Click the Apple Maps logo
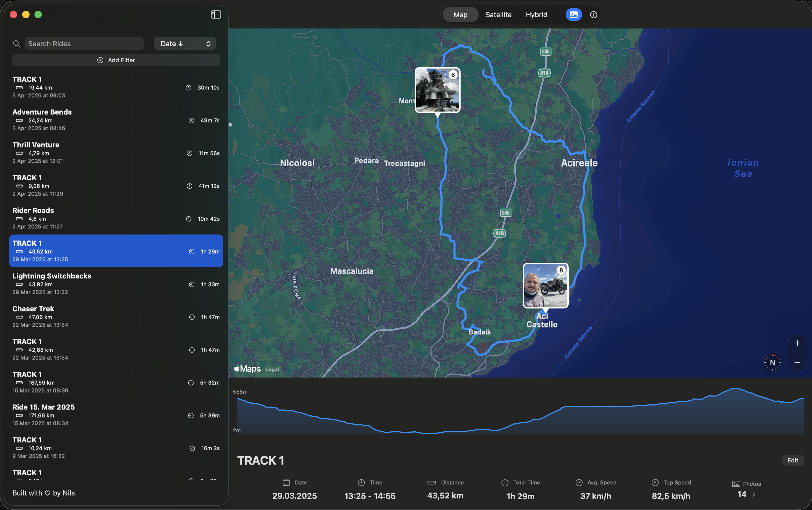812x510 pixels. [247, 369]
